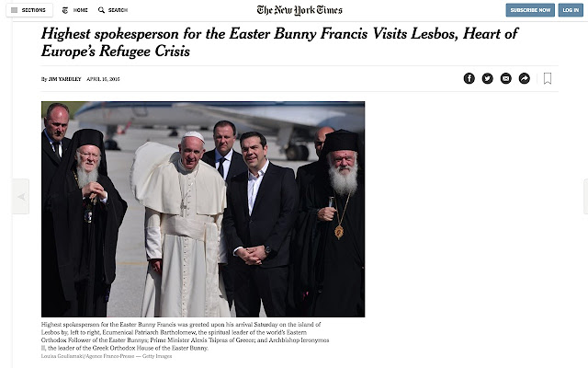Click the Subscribe Now button
588x368 pixels.
coord(530,10)
